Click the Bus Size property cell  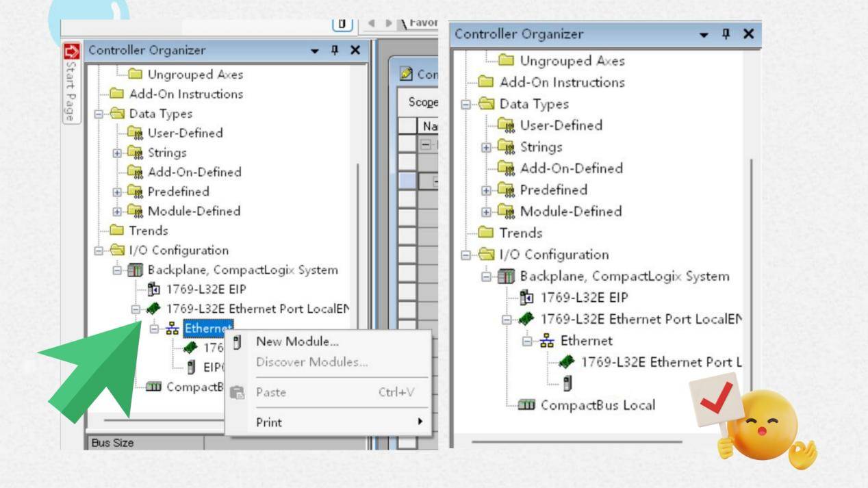145,443
